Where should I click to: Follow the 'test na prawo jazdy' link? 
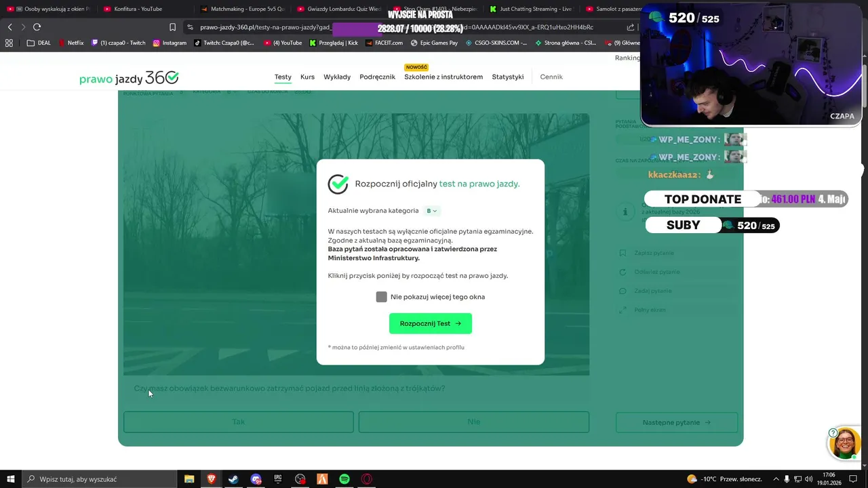[479, 184]
